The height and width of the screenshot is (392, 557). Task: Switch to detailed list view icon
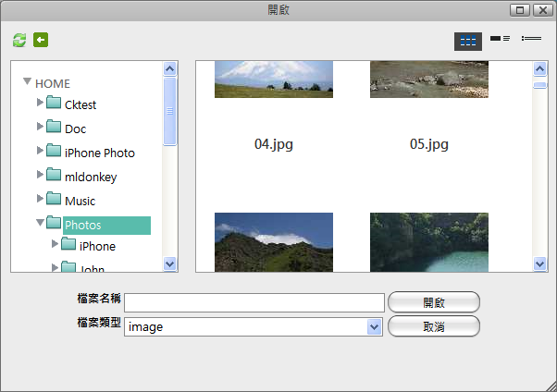pyautogui.click(x=531, y=40)
